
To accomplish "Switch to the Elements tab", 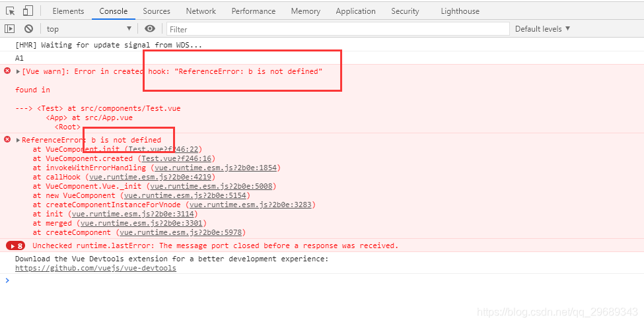I will 68,11.
